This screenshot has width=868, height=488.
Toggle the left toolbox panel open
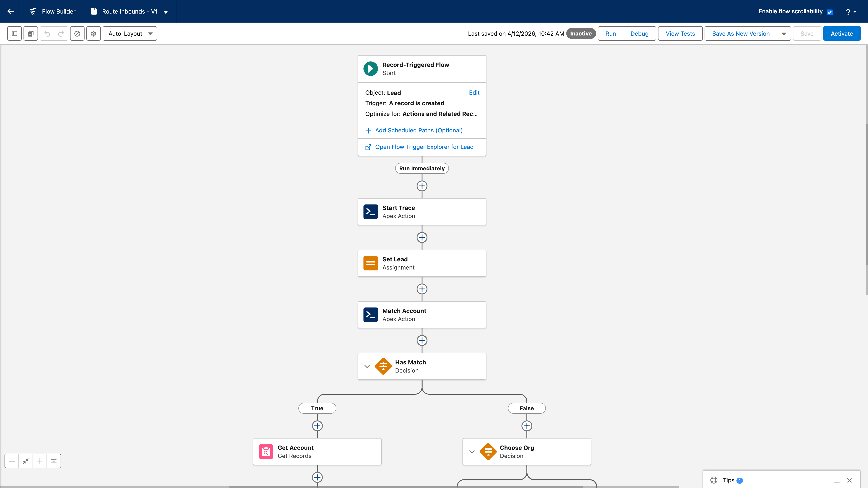click(x=14, y=33)
